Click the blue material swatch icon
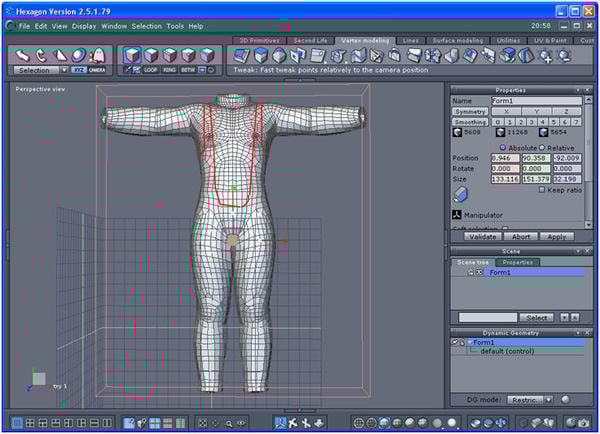This screenshot has height=434, width=600. [x=460, y=196]
